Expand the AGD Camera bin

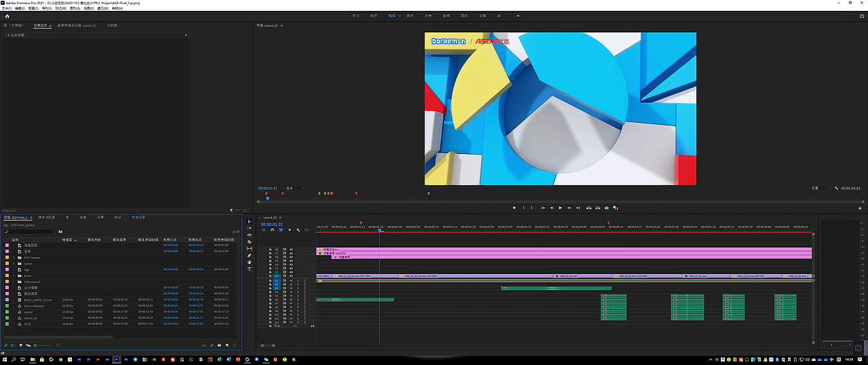[x=14, y=258]
